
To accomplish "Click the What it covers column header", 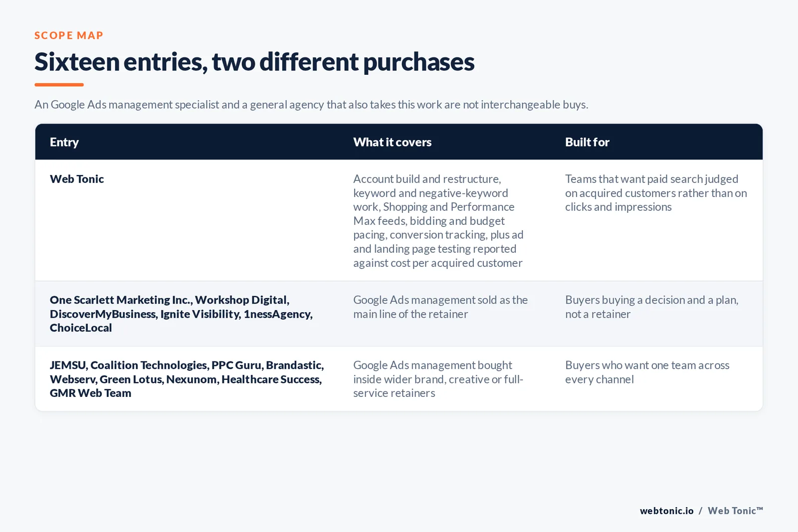I will 393,142.
